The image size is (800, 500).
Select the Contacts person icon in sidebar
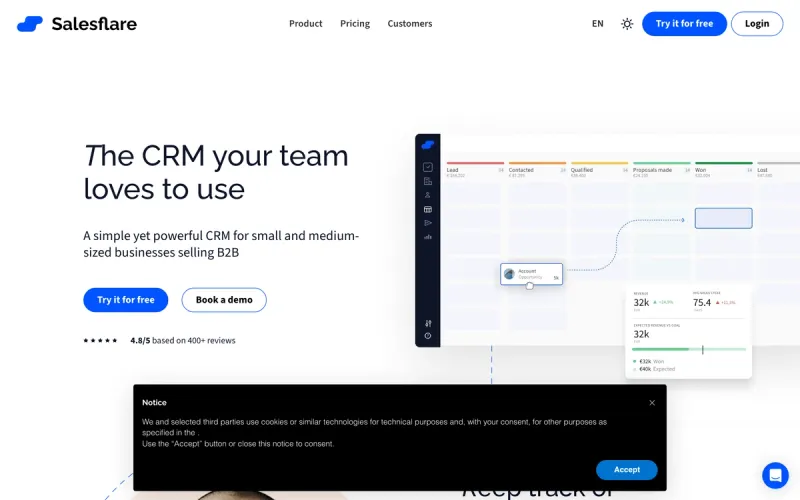(428, 195)
